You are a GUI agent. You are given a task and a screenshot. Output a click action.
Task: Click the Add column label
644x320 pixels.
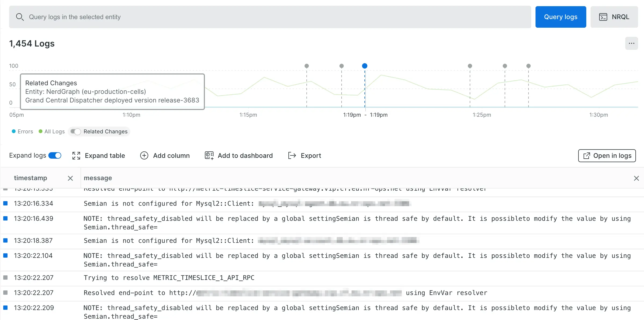coord(171,156)
